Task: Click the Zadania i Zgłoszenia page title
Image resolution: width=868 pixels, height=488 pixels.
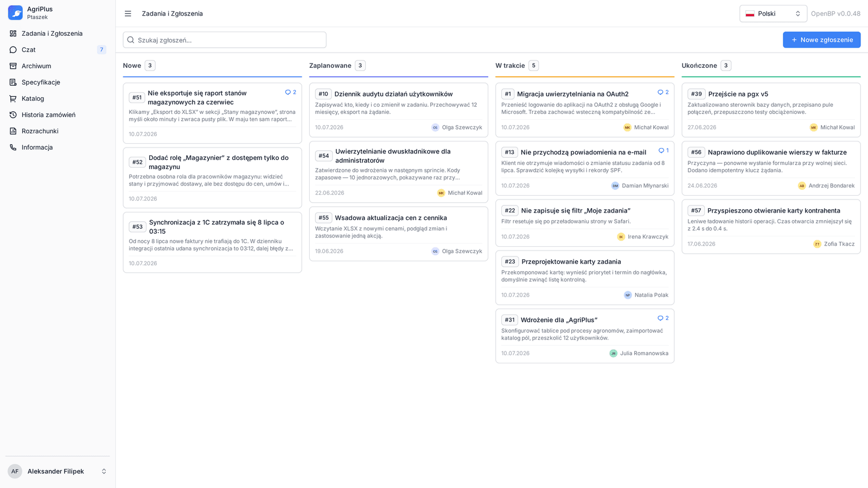Action: point(173,14)
